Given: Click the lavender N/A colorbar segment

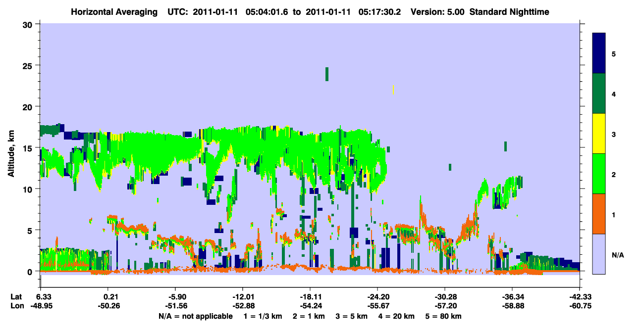Looking at the screenshot, I should [599, 253].
